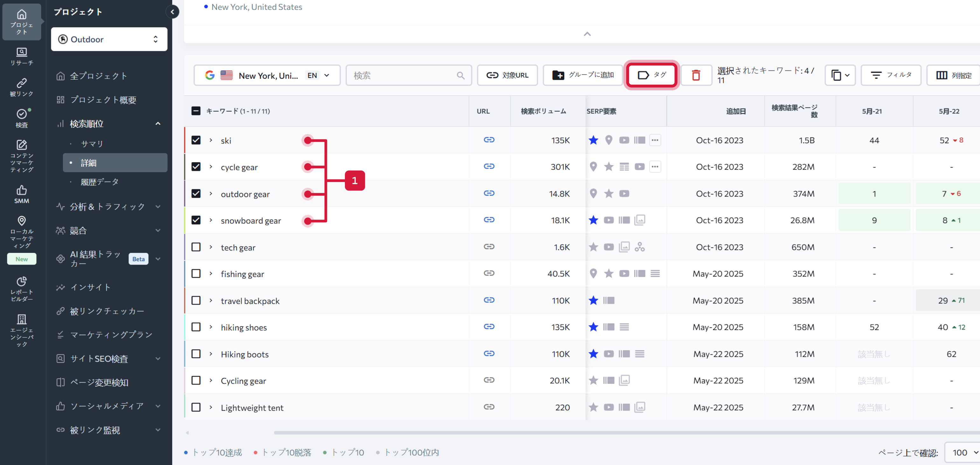Click the タグ button

(x=651, y=75)
